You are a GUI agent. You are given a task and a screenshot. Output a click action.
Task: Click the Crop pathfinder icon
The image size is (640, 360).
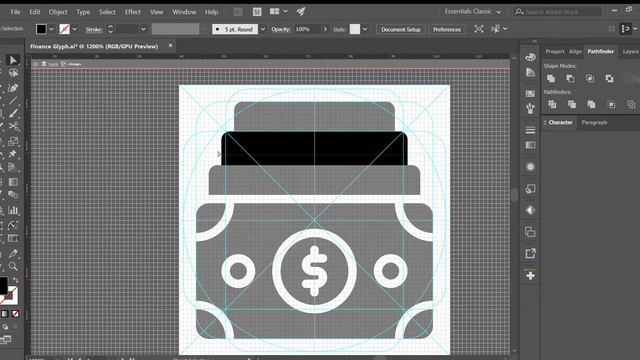point(611,104)
